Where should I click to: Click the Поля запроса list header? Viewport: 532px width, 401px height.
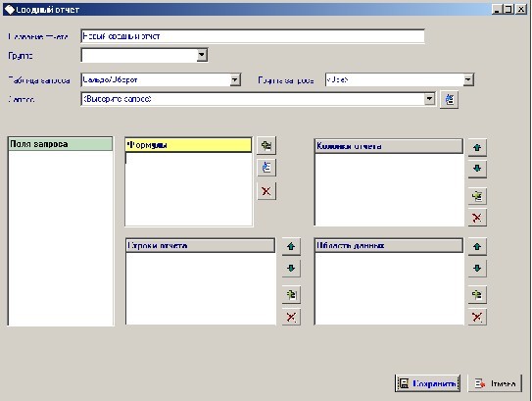click(61, 144)
